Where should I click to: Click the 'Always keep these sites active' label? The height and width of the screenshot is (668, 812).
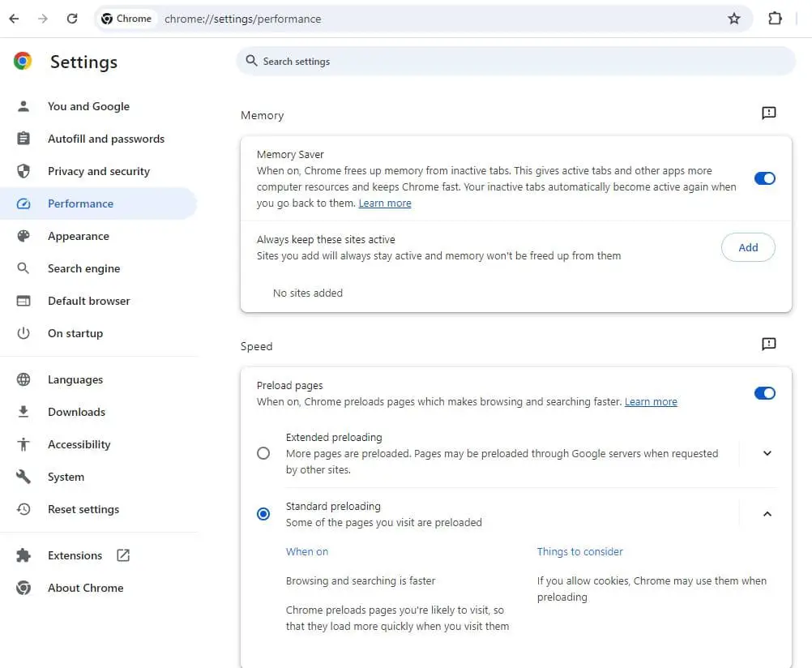(326, 239)
